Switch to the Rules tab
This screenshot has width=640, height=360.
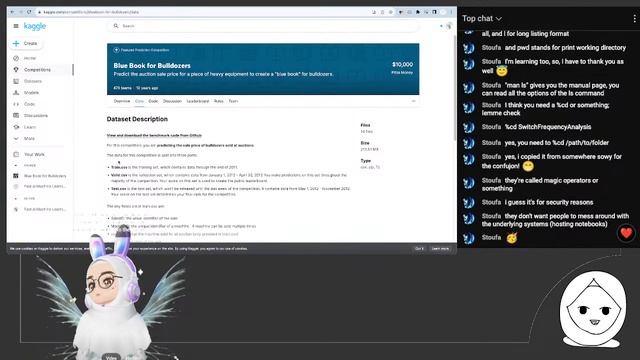(x=219, y=101)
